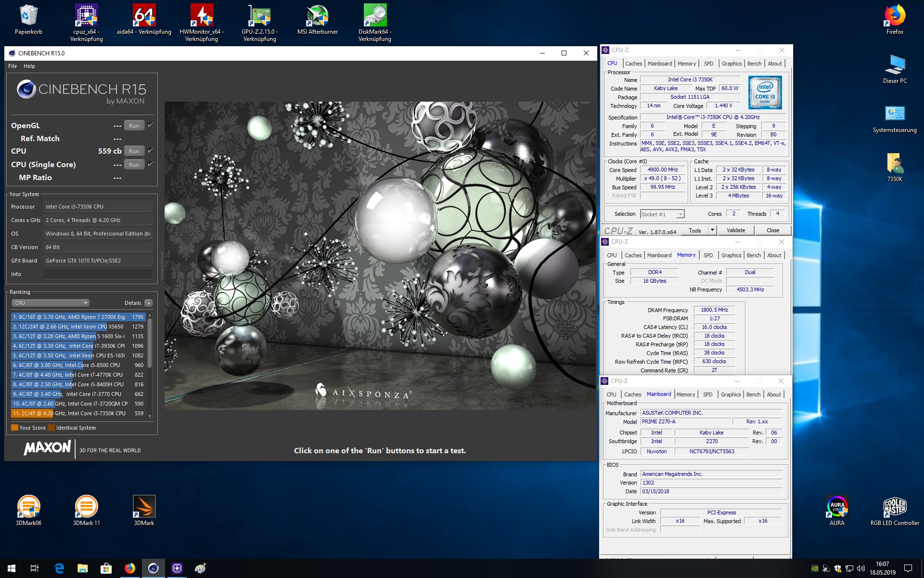Open the Papierkorb recycle bin icon

(28, 20)
